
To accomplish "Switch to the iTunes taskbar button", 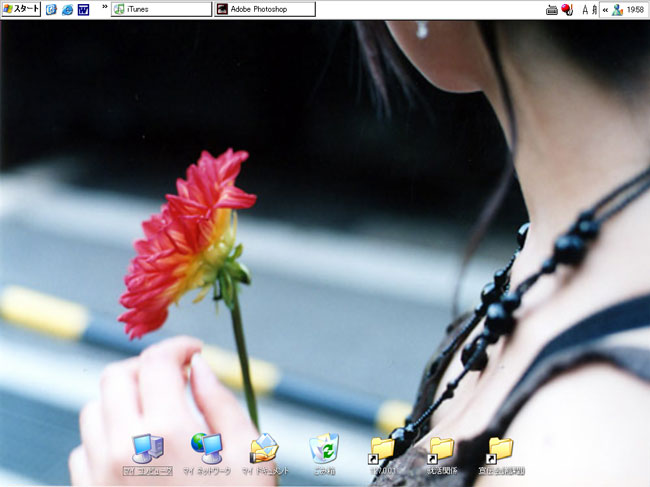I will point(159,9).
